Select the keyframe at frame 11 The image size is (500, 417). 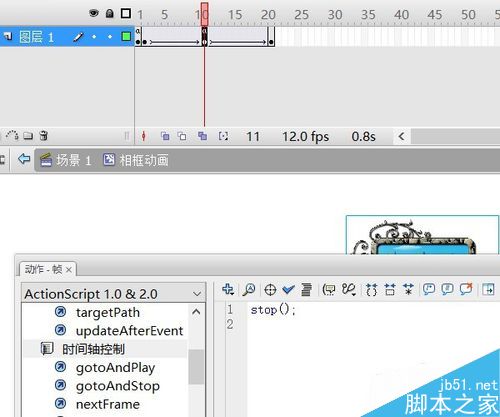point(205,37)
